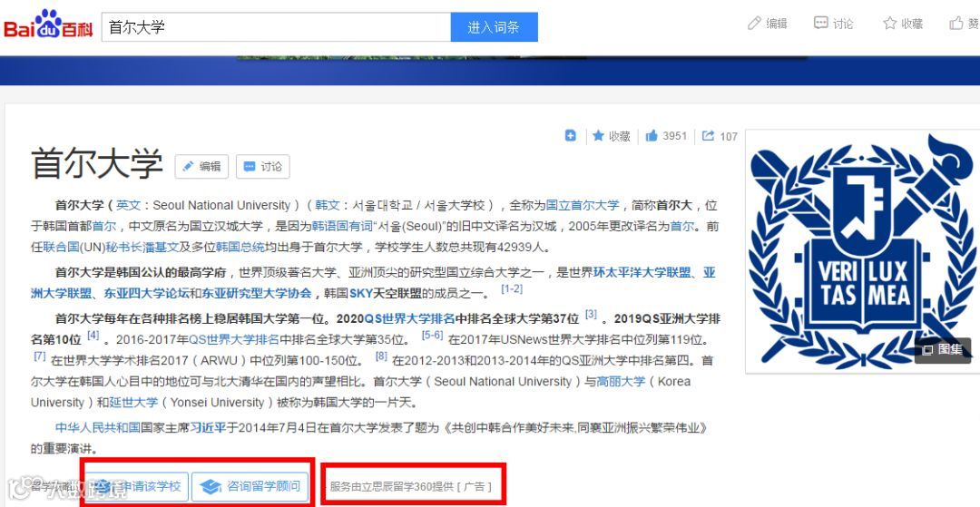Open the 韩国总统 link
This screenshot has height=507, width=980.
240,247
